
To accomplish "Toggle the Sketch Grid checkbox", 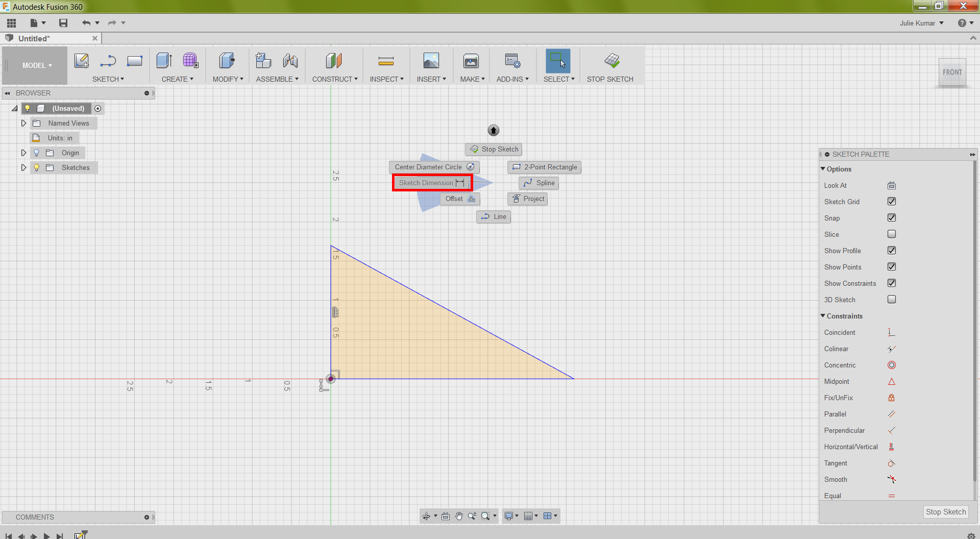I will 892,202.
